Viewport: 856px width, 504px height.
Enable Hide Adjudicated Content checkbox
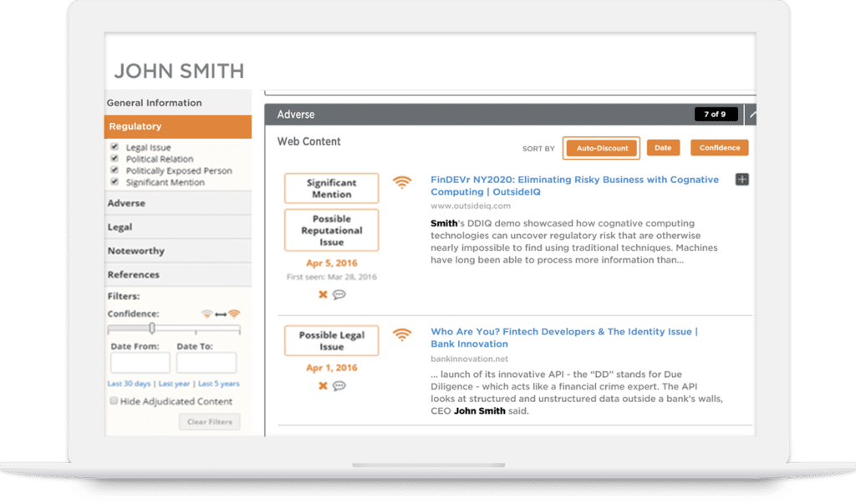point(114,400)
